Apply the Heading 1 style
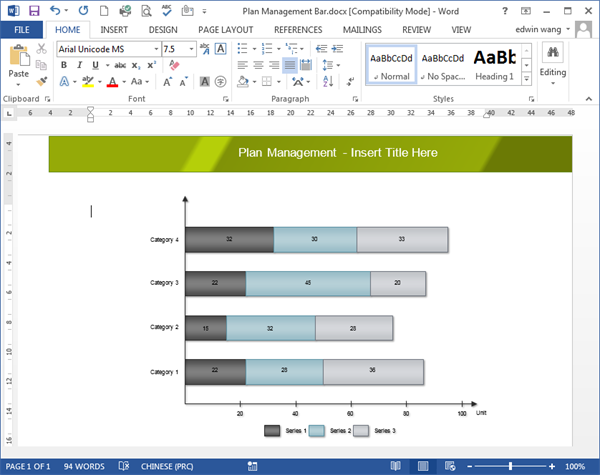600x475 pixels. 494,63
